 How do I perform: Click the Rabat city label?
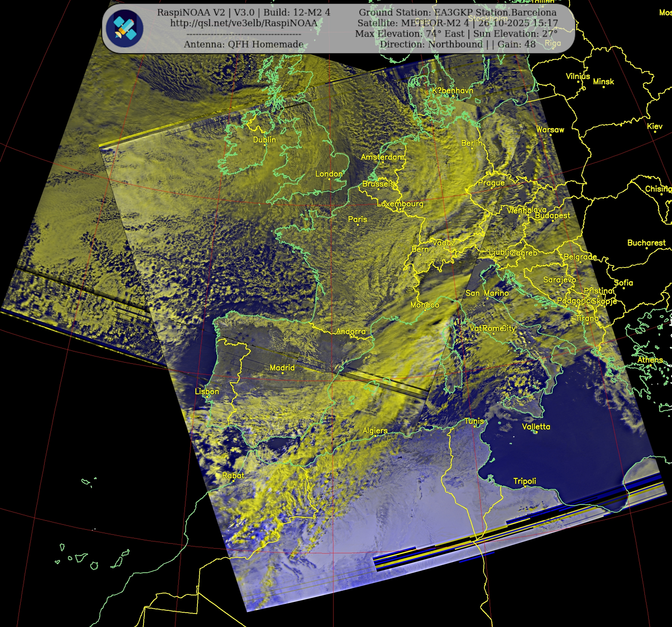coord(233,476)
